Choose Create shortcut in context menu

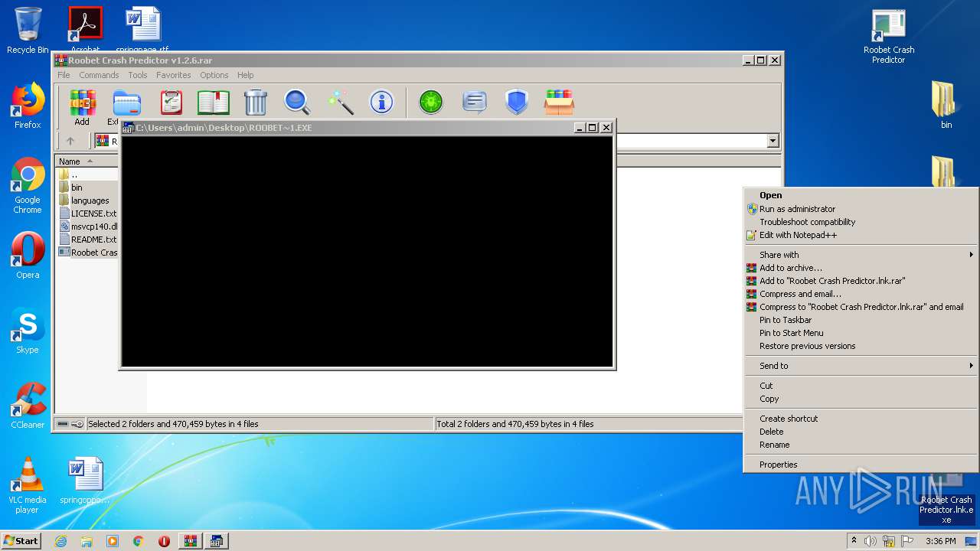(861, 419)
